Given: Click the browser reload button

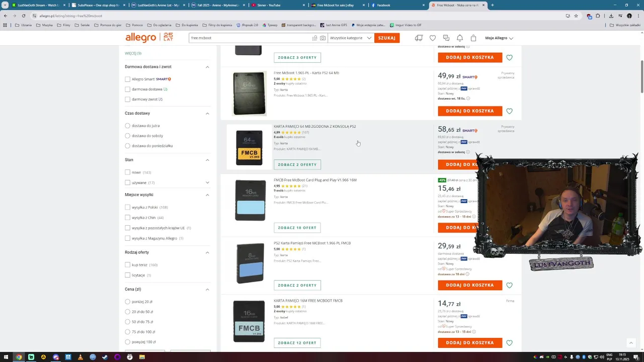Looking at the screenshot, I should (23, 16).
